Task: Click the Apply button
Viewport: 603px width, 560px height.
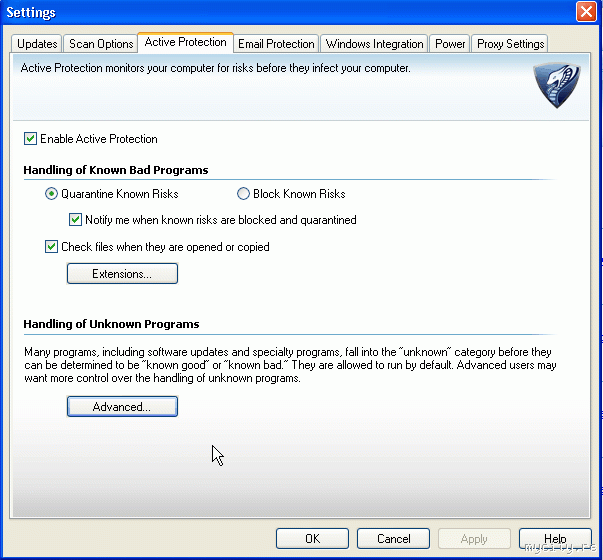Action: point(474,539)
